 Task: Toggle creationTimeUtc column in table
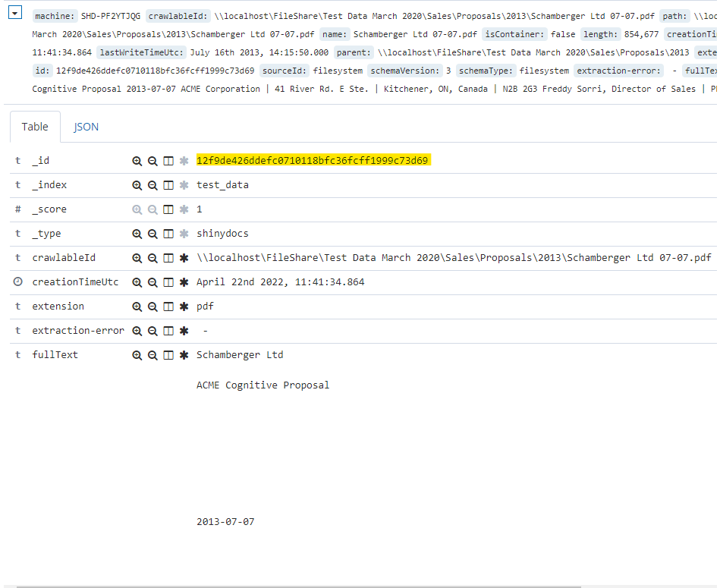click(168, 282)
